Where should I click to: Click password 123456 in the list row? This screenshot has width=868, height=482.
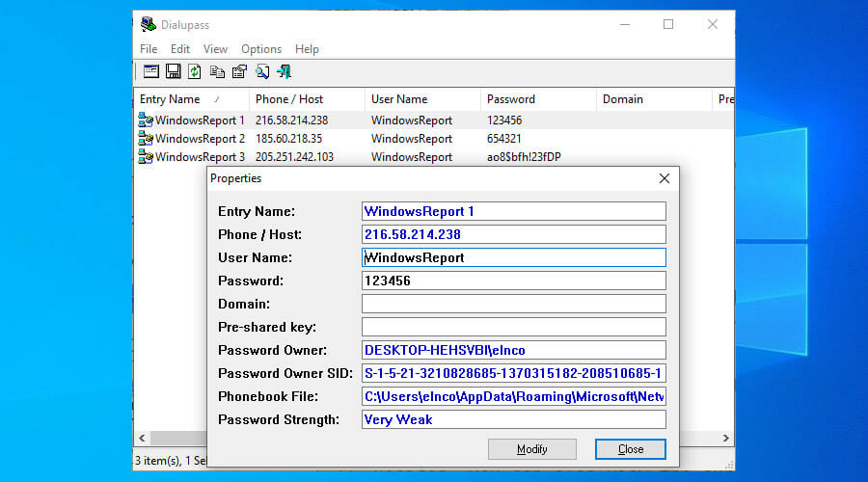pos(504,120)
